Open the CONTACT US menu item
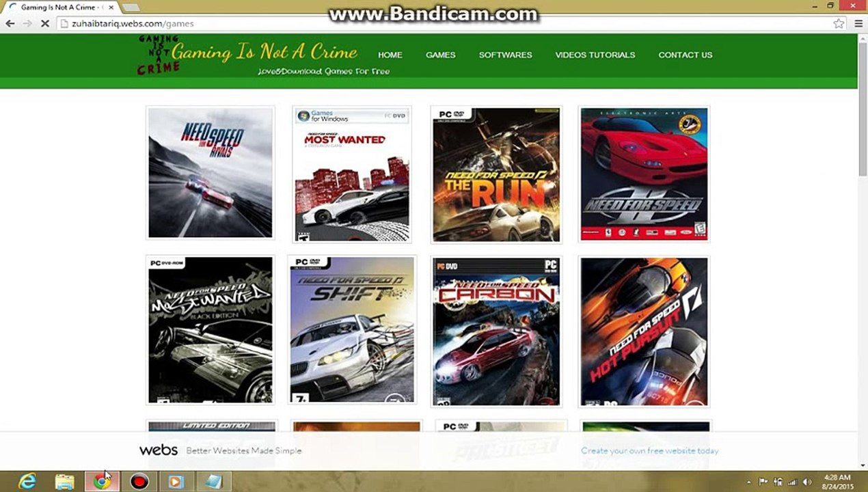Screen dimensions: 868x492 tap(686, 55)
